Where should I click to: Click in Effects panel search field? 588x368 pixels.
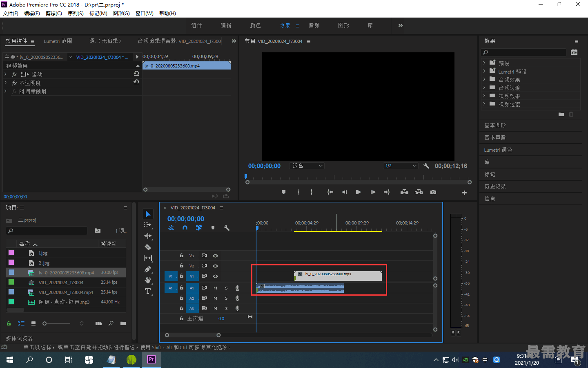pyautogui.click(x=524, y=52)
